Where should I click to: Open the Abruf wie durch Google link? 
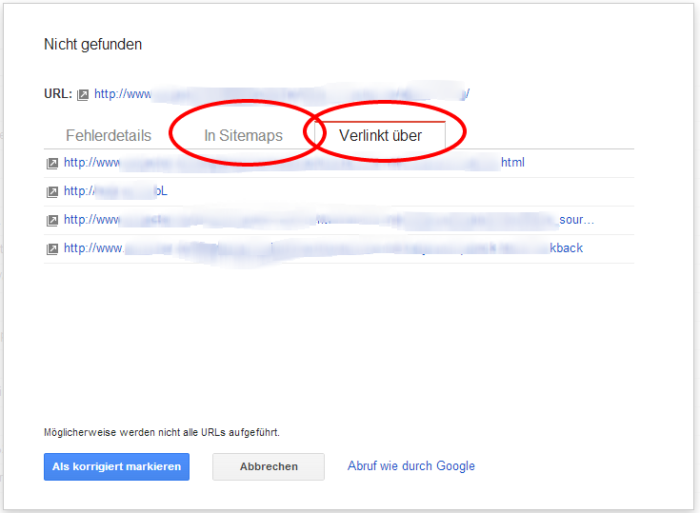pyautogui.click(x=411, y=466)
